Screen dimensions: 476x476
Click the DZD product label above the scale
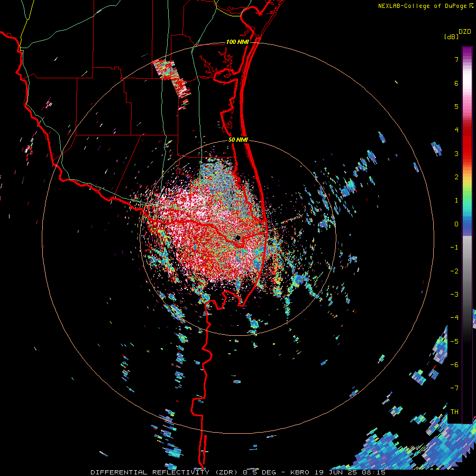coord(465,32)
